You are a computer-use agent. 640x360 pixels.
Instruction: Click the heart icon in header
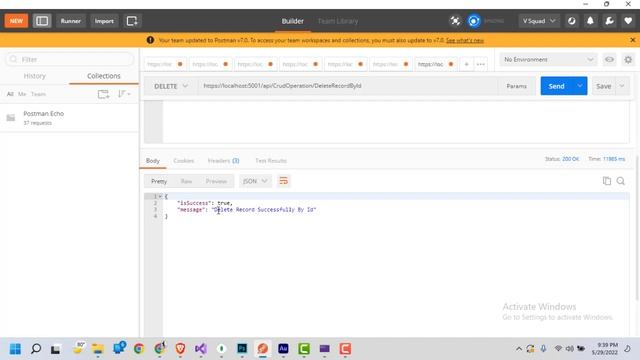tap(628, 21)
